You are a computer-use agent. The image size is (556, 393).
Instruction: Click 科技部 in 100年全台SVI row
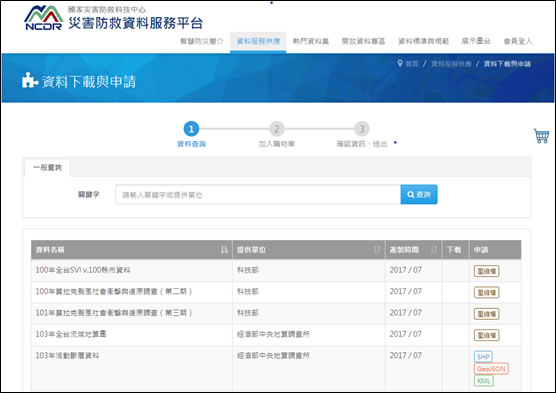pyautogui.click(x=248, y=270)
